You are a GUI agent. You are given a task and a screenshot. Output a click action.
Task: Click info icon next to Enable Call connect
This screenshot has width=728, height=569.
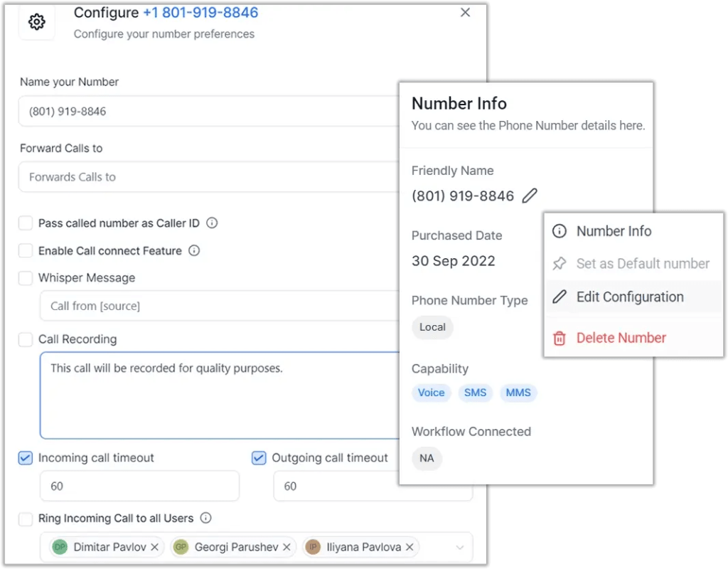point(194,250)
